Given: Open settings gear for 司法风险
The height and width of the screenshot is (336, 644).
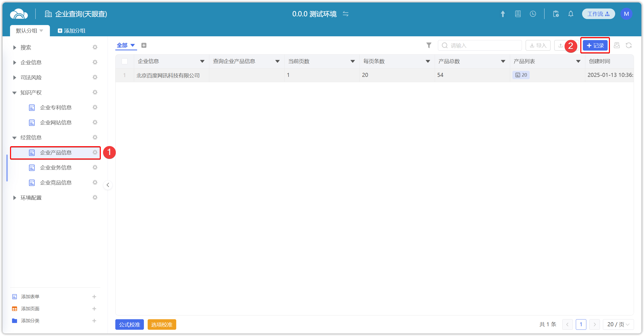Looking at the screenshot, I should pyautogui.click(x=95, y=77).
